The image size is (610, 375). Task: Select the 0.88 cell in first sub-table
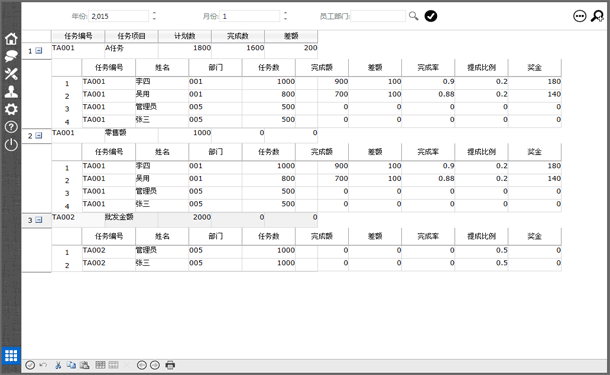point(428,96)
